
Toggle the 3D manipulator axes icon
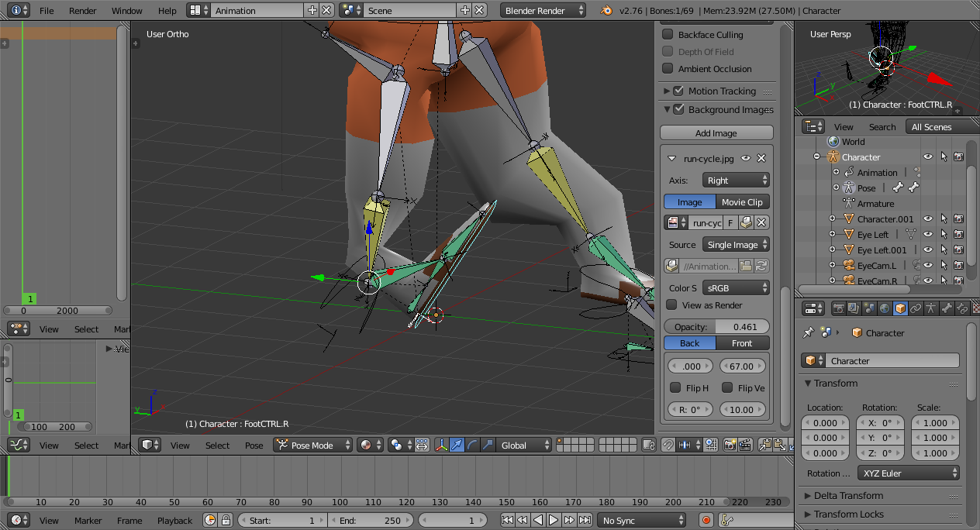[441, 445]
